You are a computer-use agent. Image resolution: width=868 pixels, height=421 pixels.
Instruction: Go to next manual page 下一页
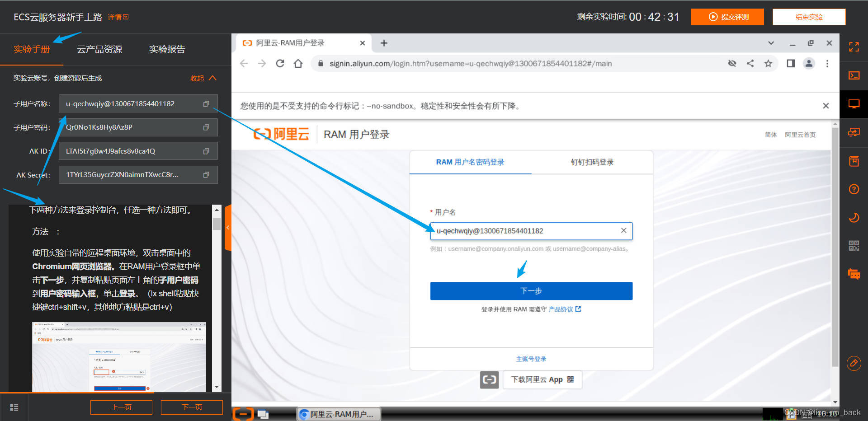click(x=192, y=407)
